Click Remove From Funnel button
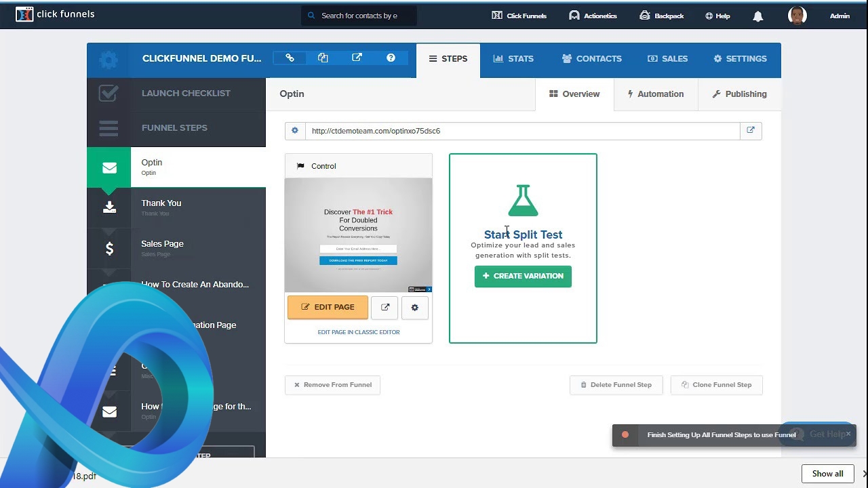This screenshot has height=488, width=868. [332, 385]
